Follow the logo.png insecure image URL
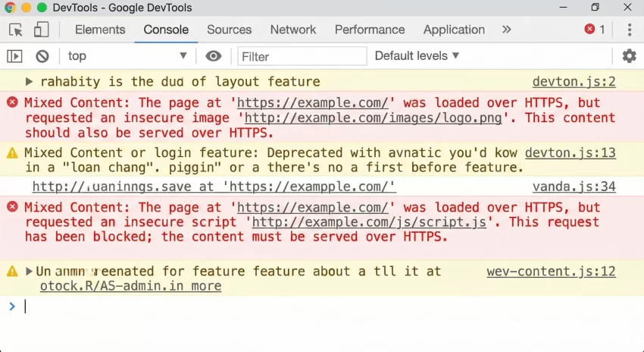This screenshot has width=644, height=352. (x=373, y=118)
